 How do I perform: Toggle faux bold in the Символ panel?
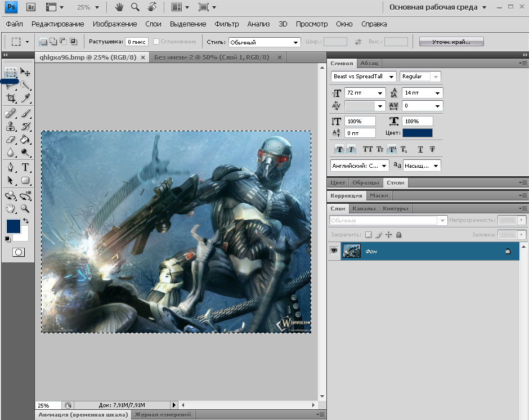pos(339,149)
